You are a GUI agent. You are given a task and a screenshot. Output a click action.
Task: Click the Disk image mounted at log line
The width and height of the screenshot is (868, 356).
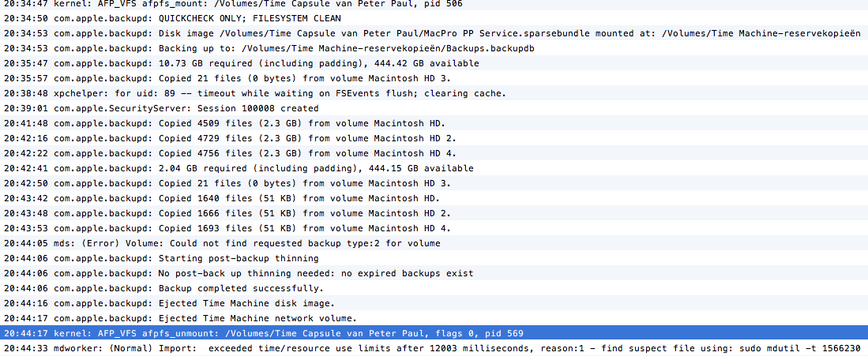[434, 33]
